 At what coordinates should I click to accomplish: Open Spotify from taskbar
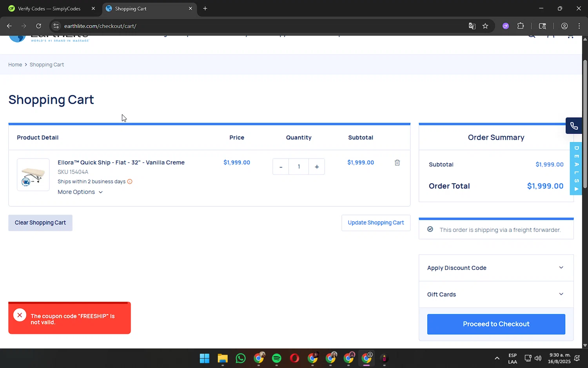click(277, 358)
